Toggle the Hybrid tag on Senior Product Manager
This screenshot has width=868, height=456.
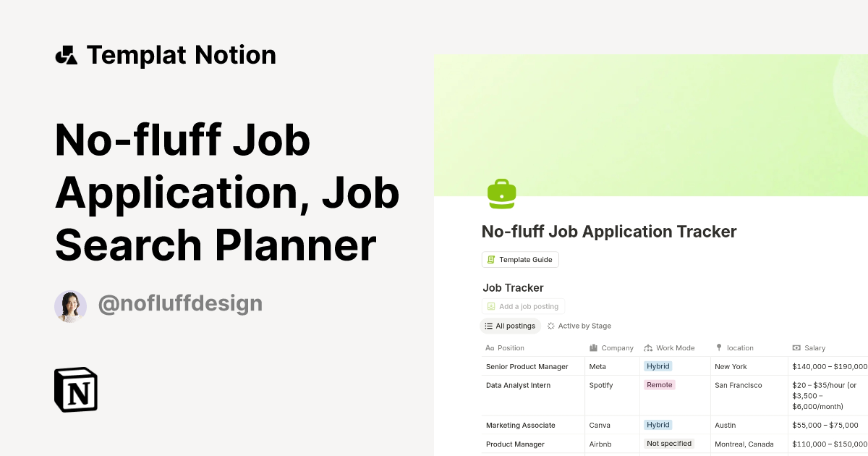[658, 366]
